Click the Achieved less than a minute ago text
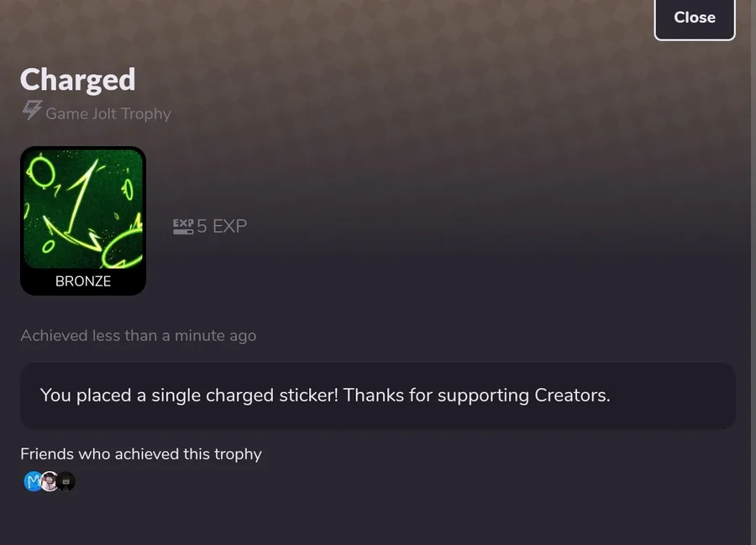 (139, 335)
